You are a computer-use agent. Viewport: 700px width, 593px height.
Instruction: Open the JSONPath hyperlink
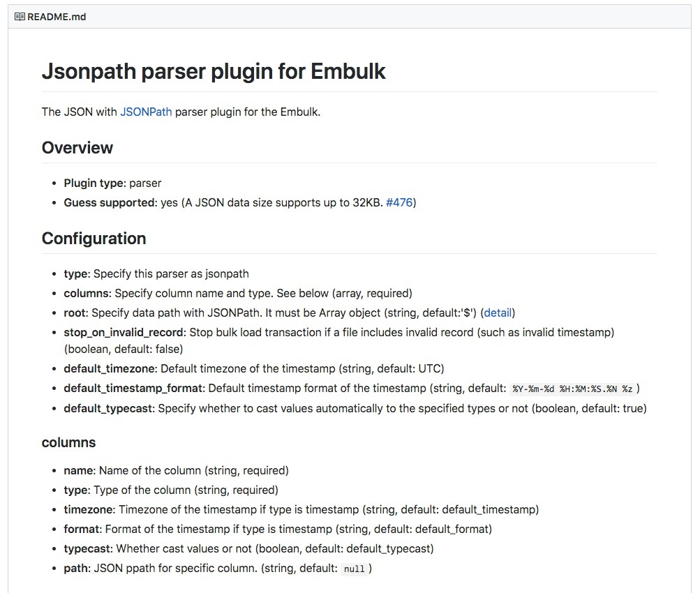pyautogui.click(x=146, y=112)
